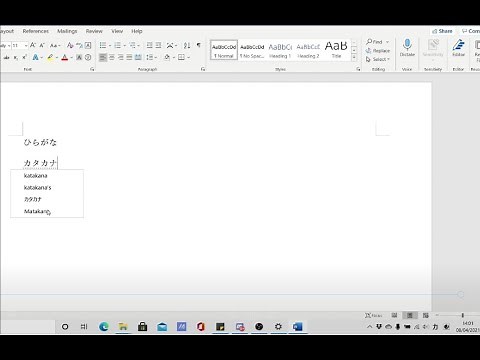This screenshot has height=360, width=480.
Task: Apply the Heading 1 style
Action: [x=280, y=50]
